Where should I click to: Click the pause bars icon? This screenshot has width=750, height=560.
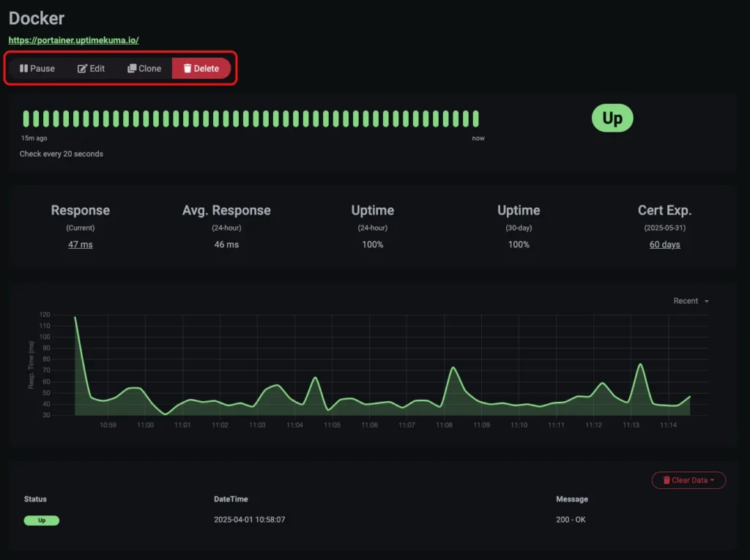click(x=23, y=68)
